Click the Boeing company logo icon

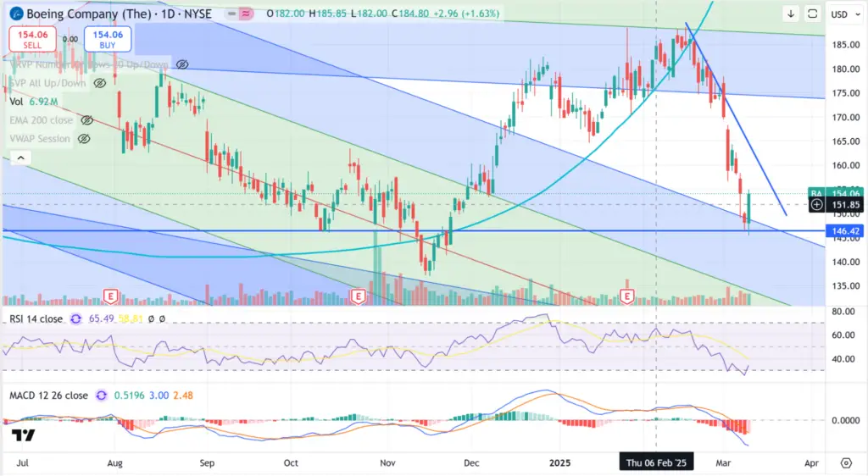coord(16,14)
